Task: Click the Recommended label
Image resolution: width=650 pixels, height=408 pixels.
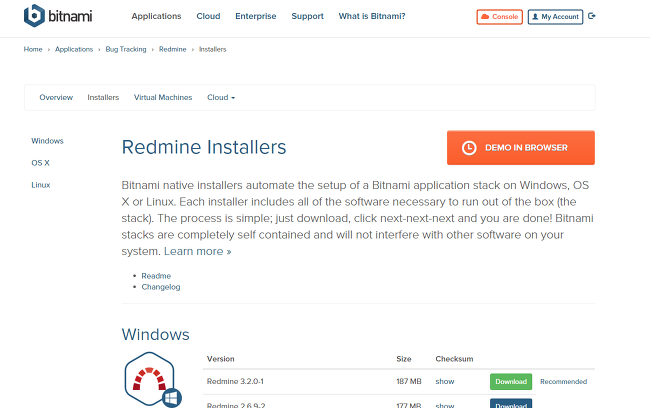Action: tap(563, 381)
